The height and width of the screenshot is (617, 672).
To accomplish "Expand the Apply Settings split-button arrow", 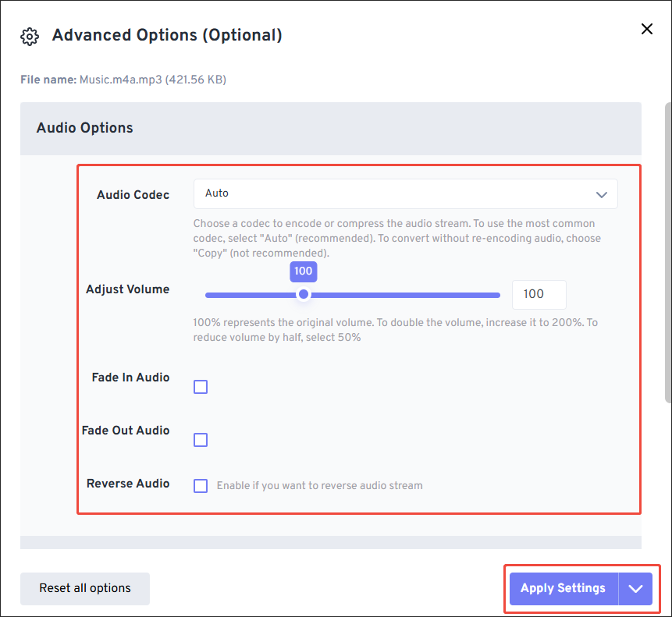I will pos(635,588).
